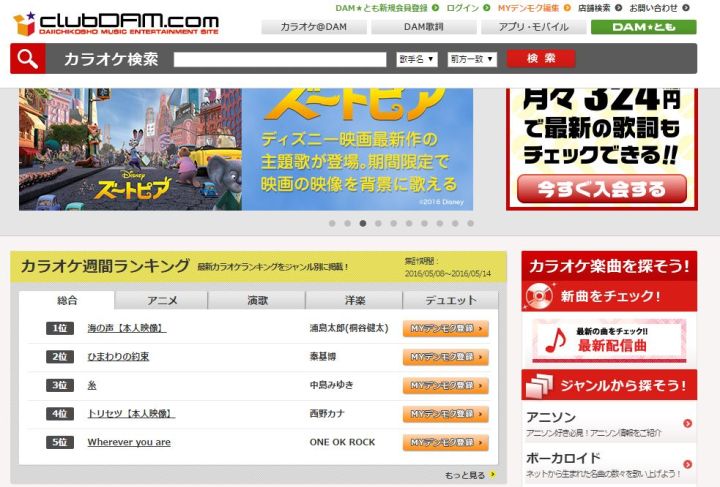Click the magnifying glass search icon
The height and width of the screenshot is (487, 720).
click(29, 59)
